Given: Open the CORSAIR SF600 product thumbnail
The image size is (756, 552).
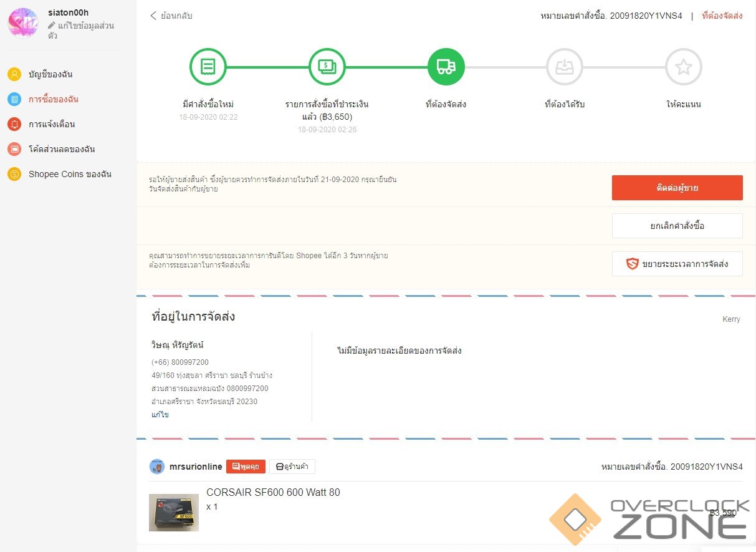Looking at the screenshot, I should point(174,513).
